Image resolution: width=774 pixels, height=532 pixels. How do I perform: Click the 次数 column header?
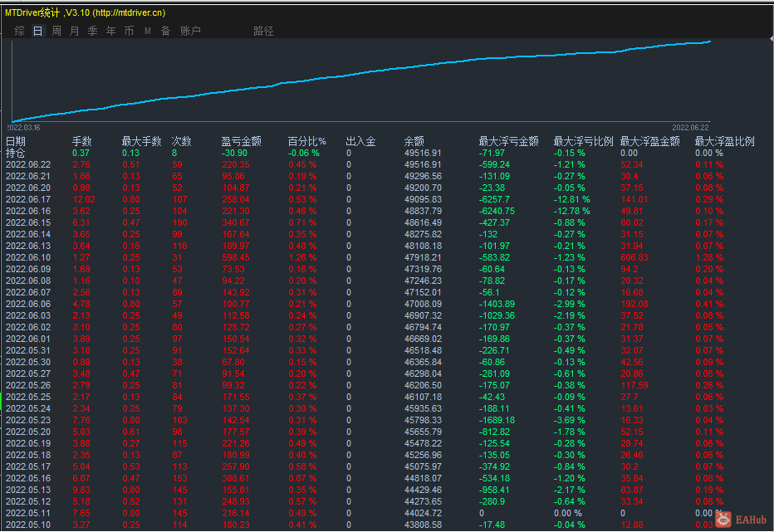pos(181,142)
